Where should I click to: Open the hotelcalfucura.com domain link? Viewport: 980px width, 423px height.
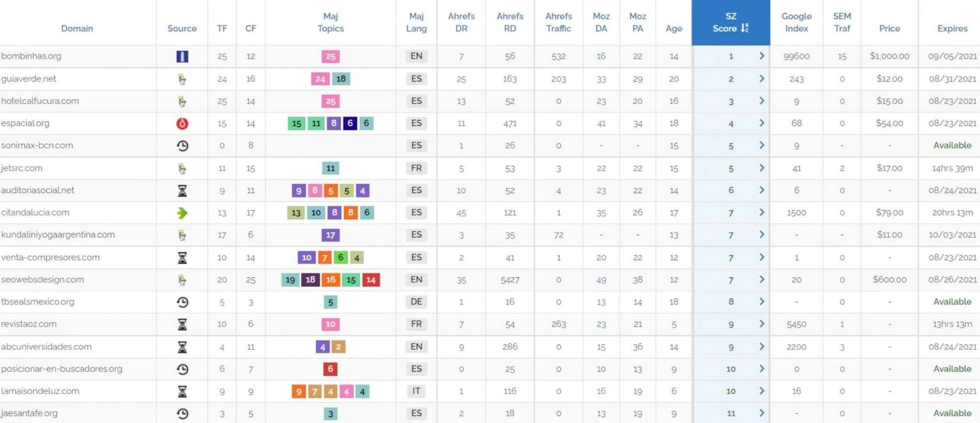(x=40, y=101)
